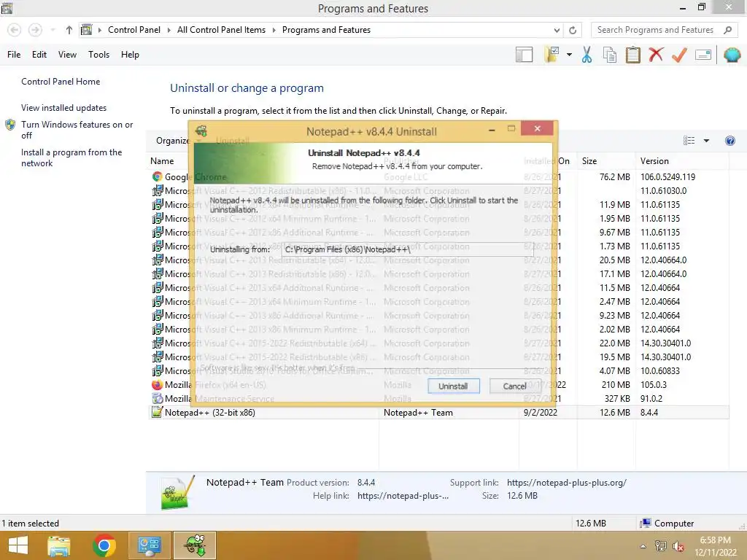Click the 327 KB size cell
The width and height of the screenshot is (747, 560).
pyautogui.click(x=617, y=399)
